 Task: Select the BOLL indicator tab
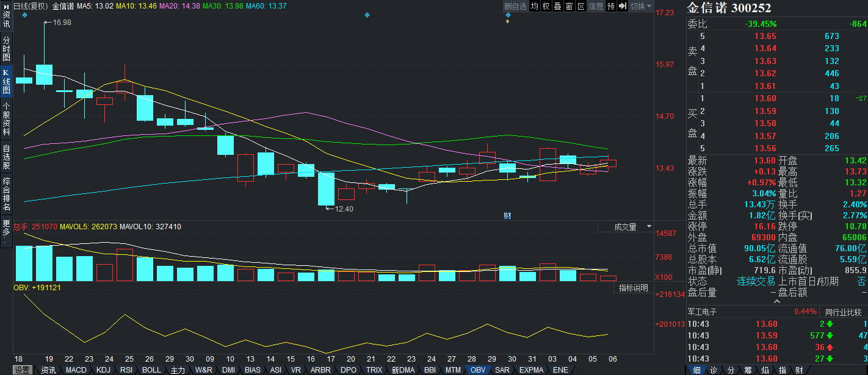(x=151, y=370)
